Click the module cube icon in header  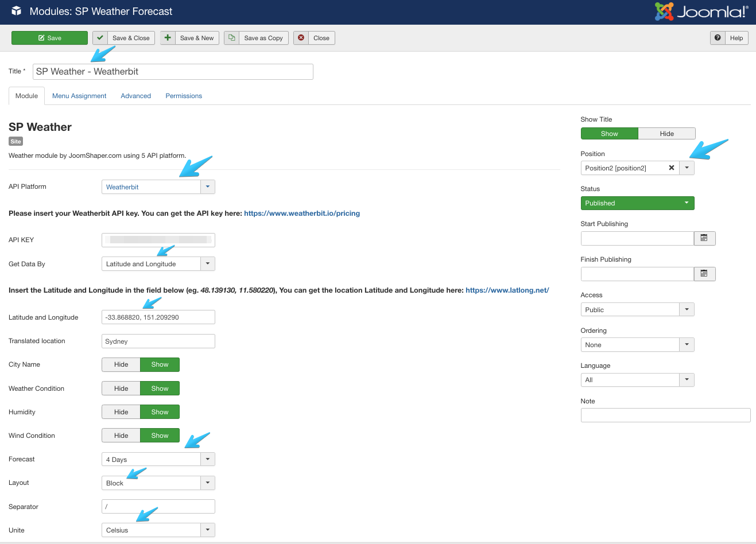point(16,11)
